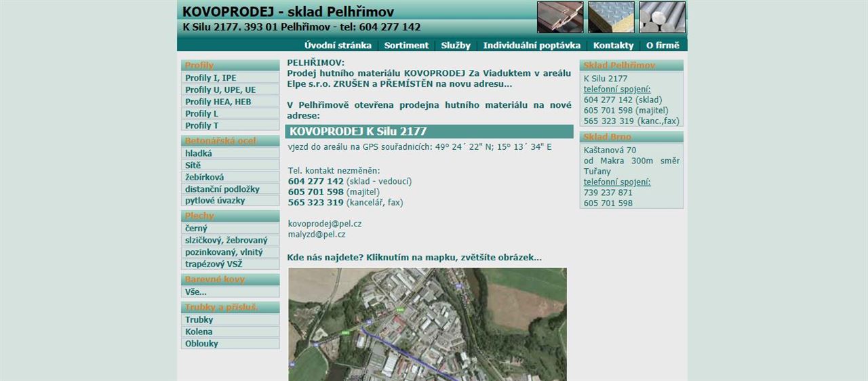The height and width of the screenshot is (381, 868).
Task: Click the GPS coordinates line
Action: [420, 146]
